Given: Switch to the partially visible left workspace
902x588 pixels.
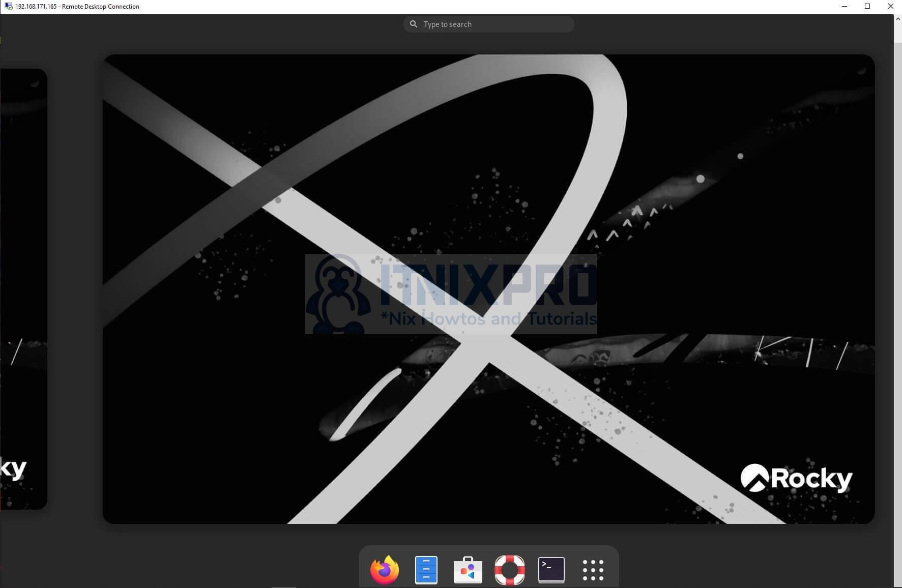Looking at the screenshot, I should click(23, 289).
